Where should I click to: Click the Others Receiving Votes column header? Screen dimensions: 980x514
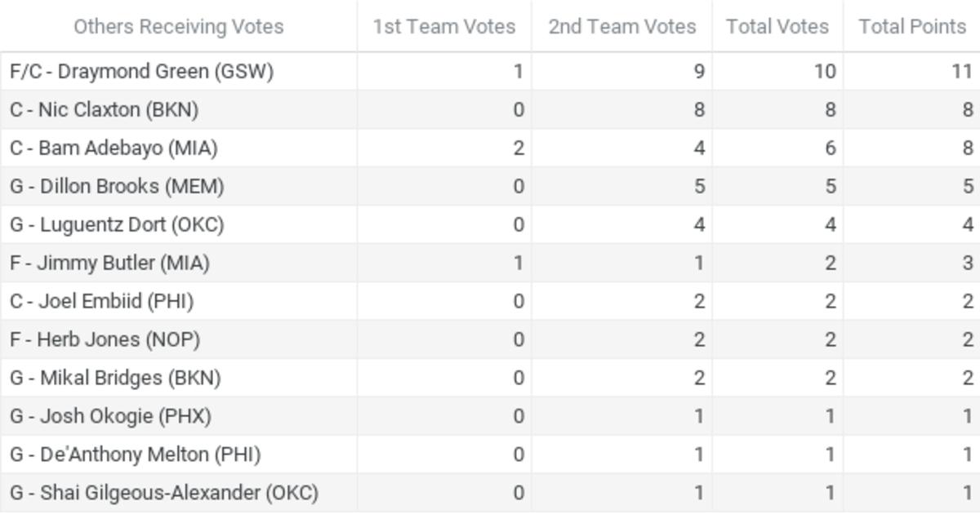point(178,27)
